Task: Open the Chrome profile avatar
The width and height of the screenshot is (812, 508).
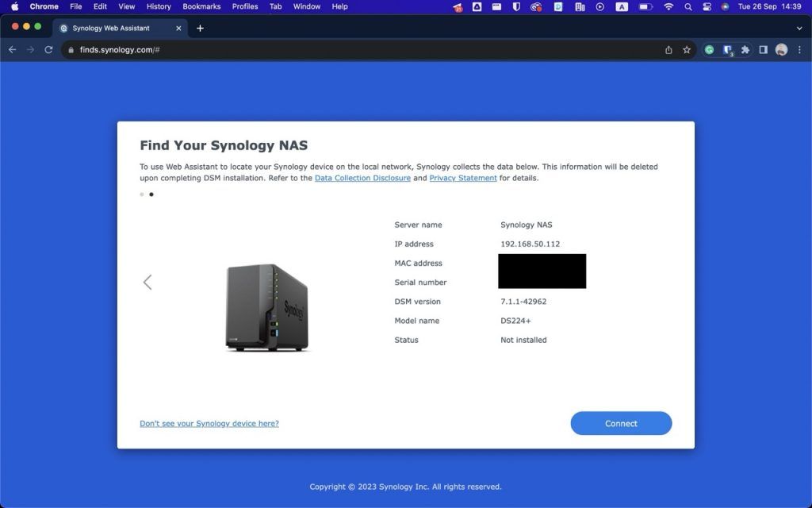Action: [781, 50]
